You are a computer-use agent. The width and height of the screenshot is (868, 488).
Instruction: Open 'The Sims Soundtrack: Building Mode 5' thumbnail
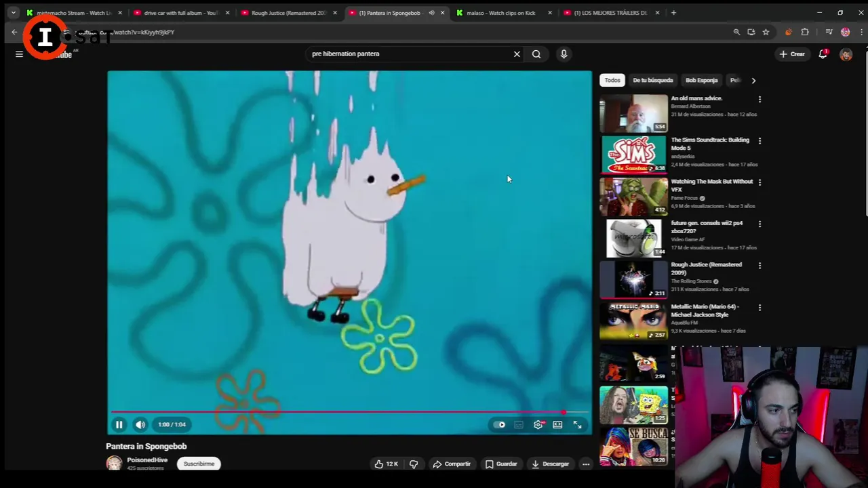pyautogui.click(x=633, y=155)
